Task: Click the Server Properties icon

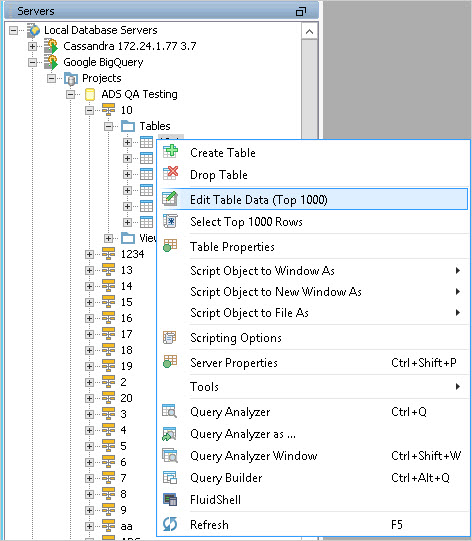Action: (170, 362)
